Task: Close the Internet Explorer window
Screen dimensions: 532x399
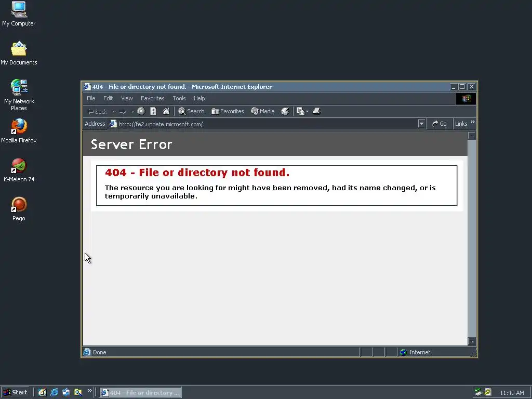Action: pos(472,87)
